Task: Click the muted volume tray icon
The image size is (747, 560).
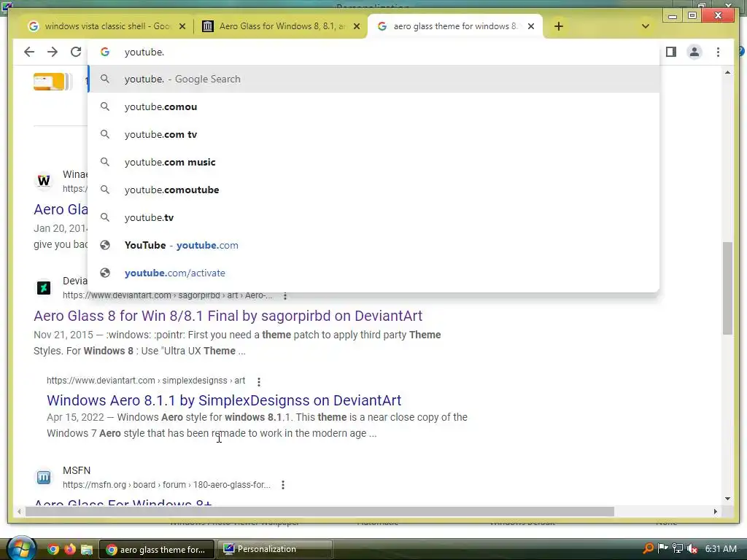Action: coord(692,548)
